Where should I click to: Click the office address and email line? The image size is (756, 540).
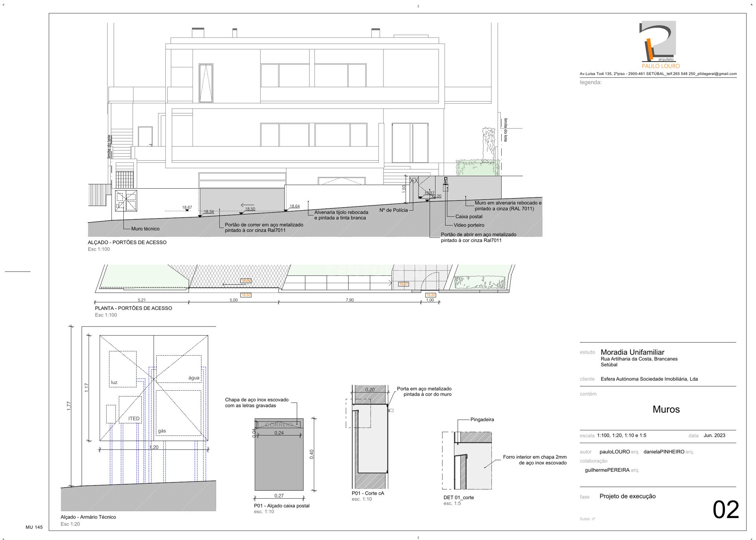tap(658, 74)
